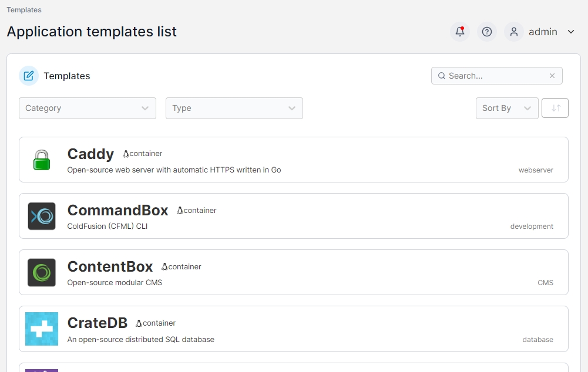
Task: Click the Caddy green padlock logo
Action: 42,160
